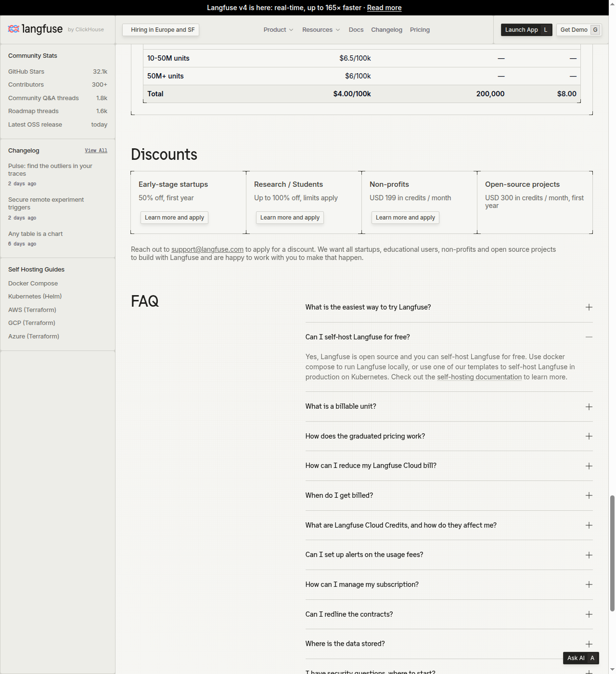This screenshot has width=616, height=674.
Task: Click the Launch App button
Action: (x=526, y=30)
